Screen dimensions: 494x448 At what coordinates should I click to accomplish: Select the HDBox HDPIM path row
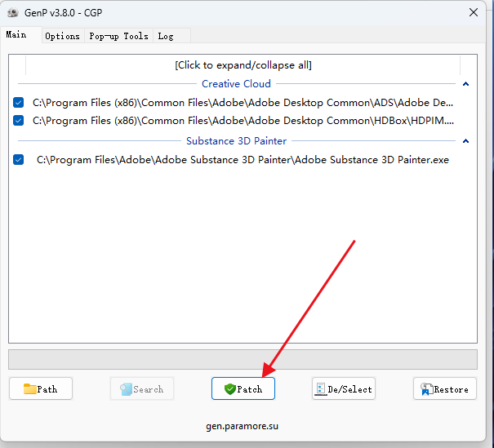(243, 121)
